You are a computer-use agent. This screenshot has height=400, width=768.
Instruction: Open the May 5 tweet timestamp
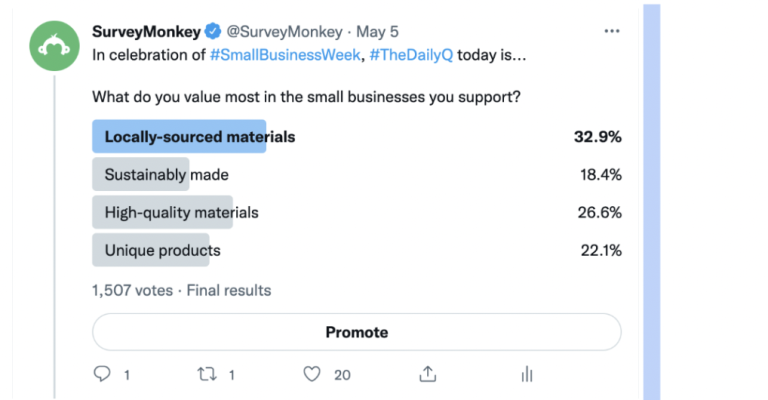point(377,32)
